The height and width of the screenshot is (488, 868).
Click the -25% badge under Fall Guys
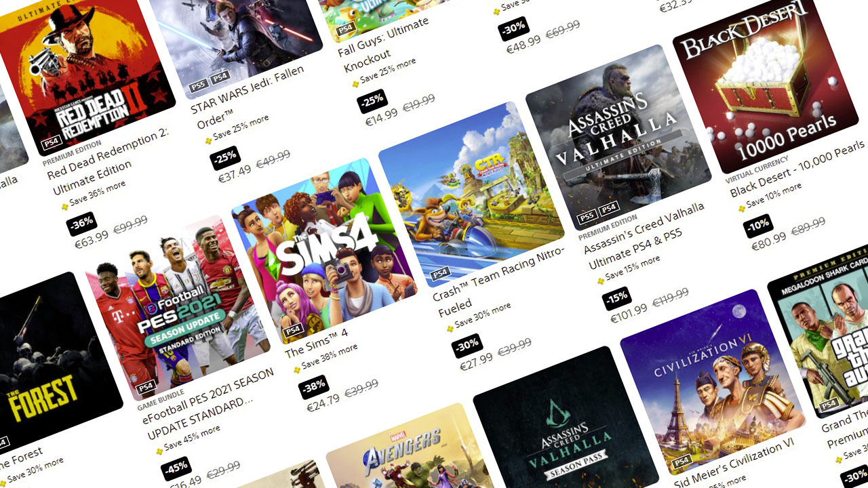click(x=372, y=101)
